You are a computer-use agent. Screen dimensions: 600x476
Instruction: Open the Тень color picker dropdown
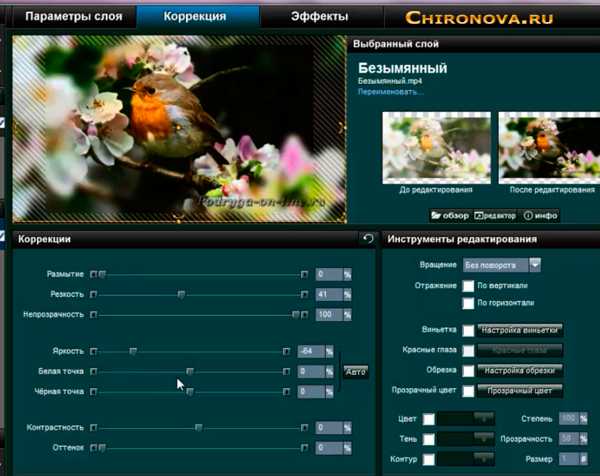point(466,439)
